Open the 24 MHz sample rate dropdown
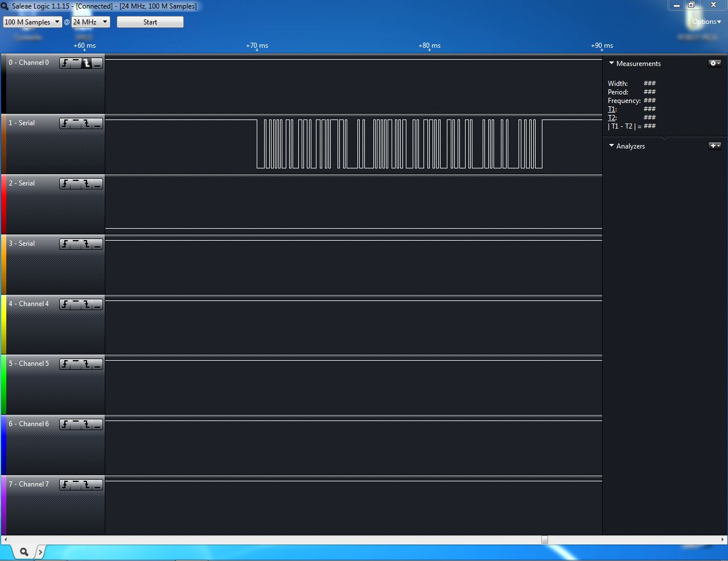The image size is (728, 561). 90,22
